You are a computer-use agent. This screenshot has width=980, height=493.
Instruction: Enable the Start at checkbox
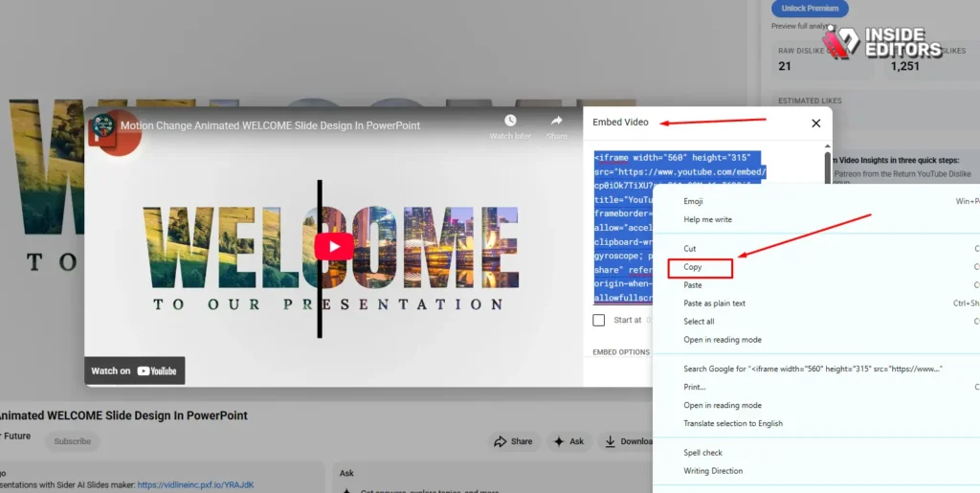[x=599, y=320]
